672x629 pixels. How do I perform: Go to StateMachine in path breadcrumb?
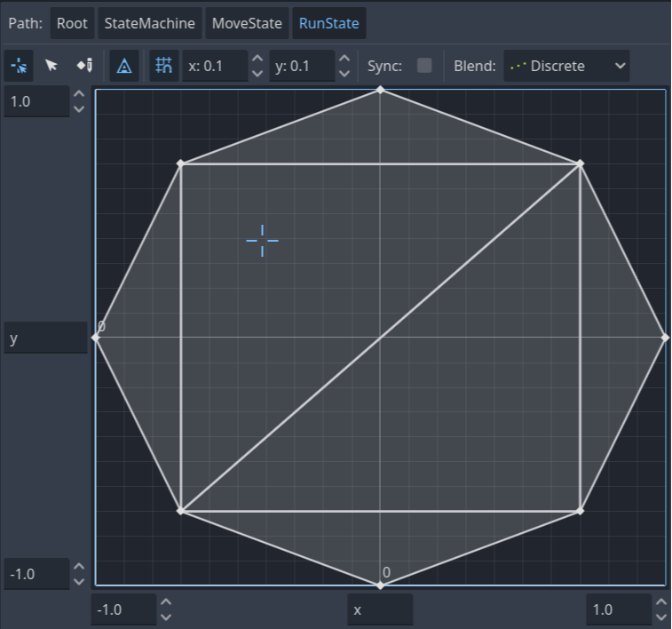[149, 23]
